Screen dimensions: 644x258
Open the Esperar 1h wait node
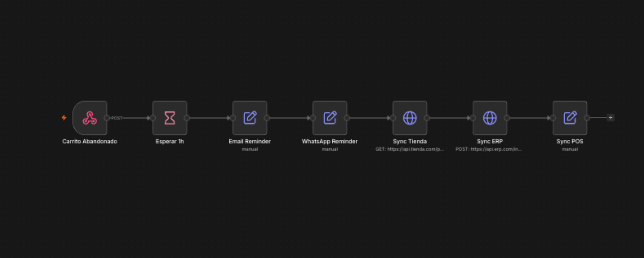(x=170, y=118)
